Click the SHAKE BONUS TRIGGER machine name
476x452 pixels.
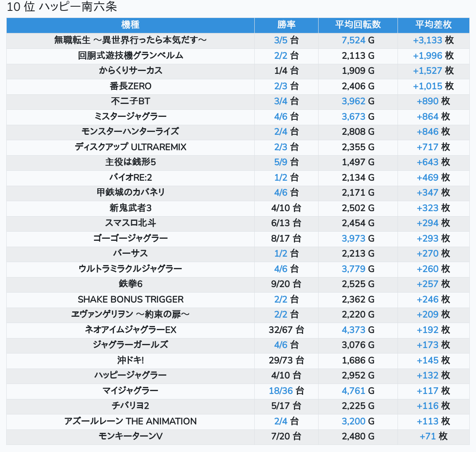click(x=130, y=300)
